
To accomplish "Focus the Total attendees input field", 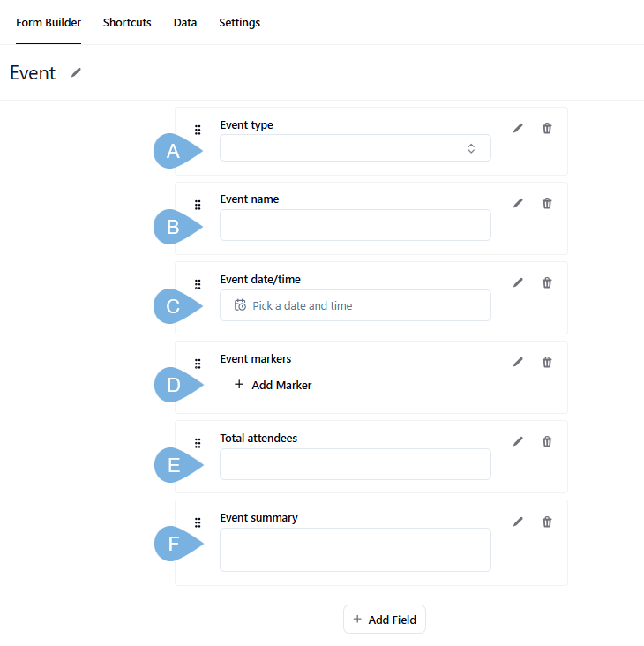I will (x=355, y=464).
